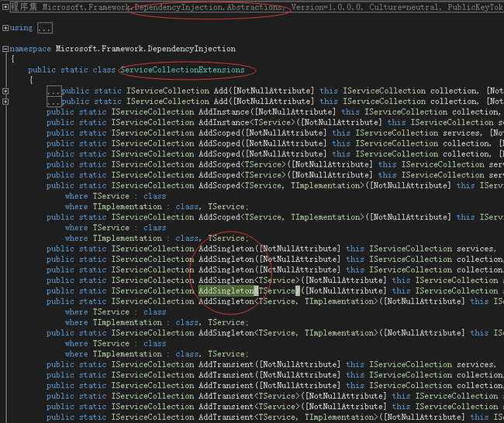
Task: Expand the assembly info header region
Action: [x=5, y=6]
